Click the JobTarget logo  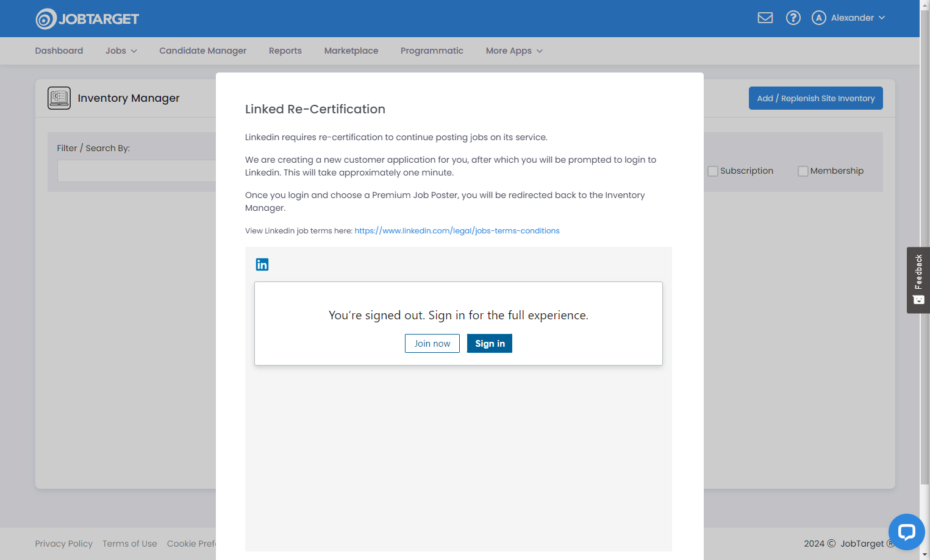tap(87, 19)
